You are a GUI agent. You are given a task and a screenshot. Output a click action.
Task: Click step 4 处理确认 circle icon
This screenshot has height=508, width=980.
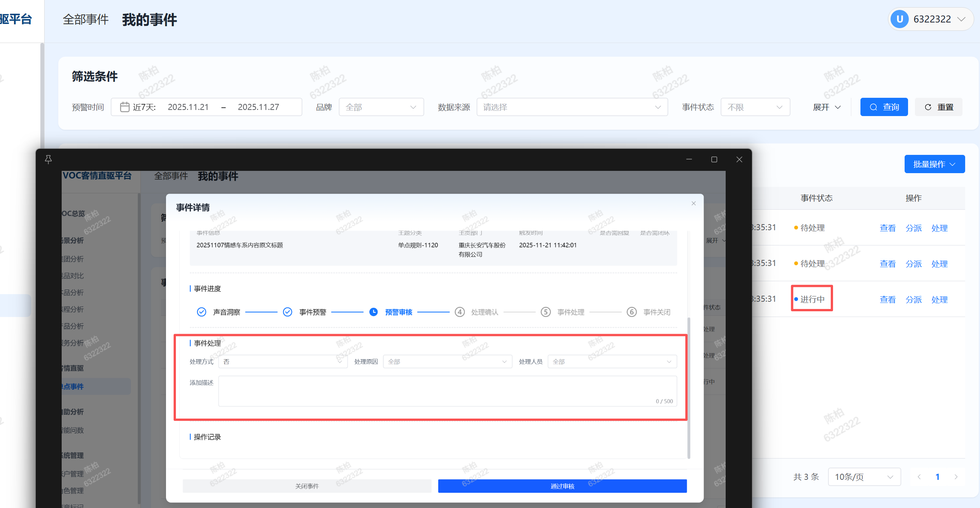pyautogui.click(x=460, y=312)
